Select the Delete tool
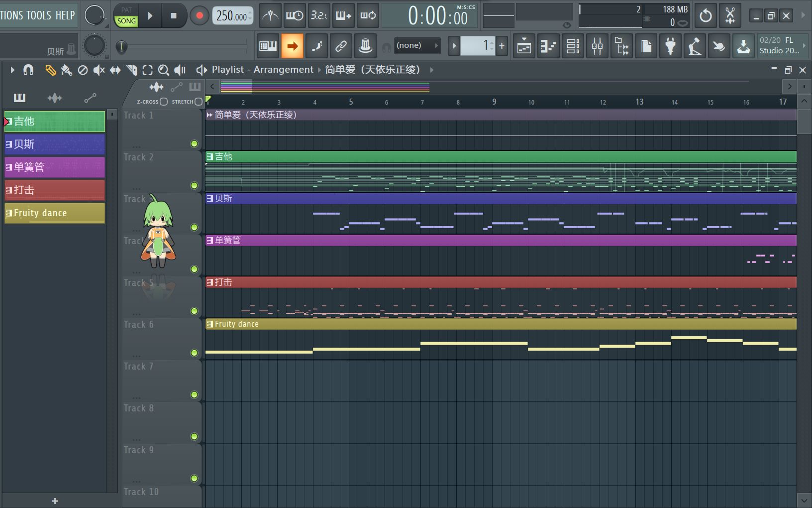This screenshot has width=812, height=508. pyautogui.click(x=83, y=70)
